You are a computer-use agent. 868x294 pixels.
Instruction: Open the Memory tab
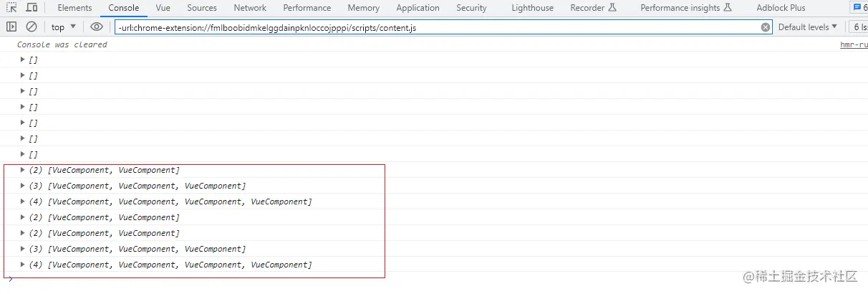[364, 8]
